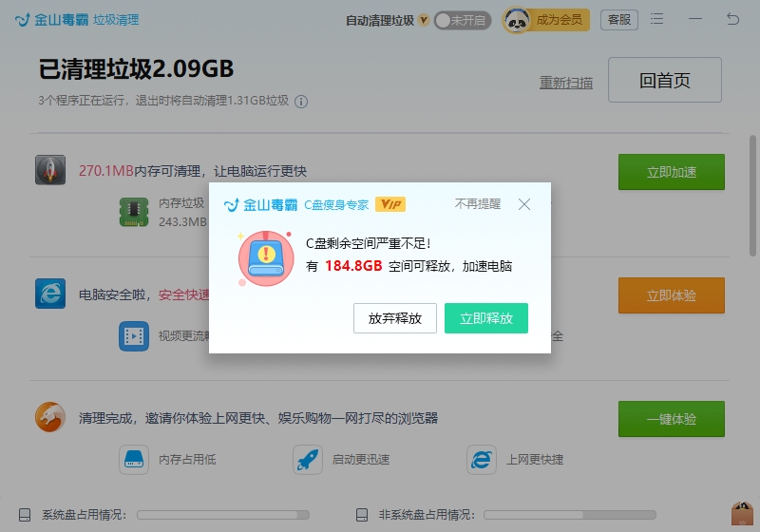Screen dimensions: 760x532
Task: Open the 客服 support button
Action: click(x=619, y=20)
